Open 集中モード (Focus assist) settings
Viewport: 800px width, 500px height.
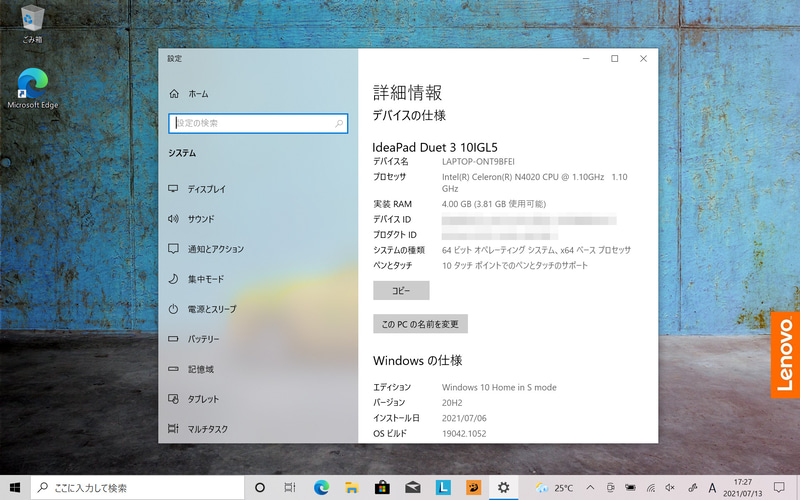(x=196, y=279)
